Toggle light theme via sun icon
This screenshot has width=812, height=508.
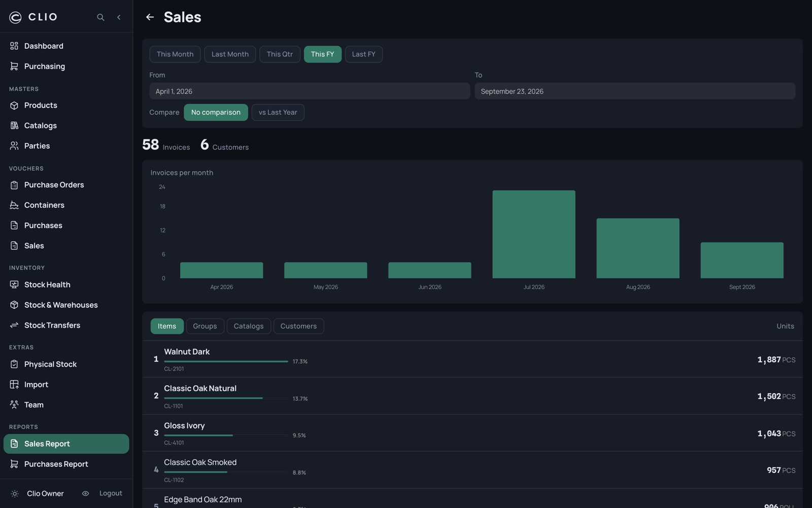tap(15, 494)
